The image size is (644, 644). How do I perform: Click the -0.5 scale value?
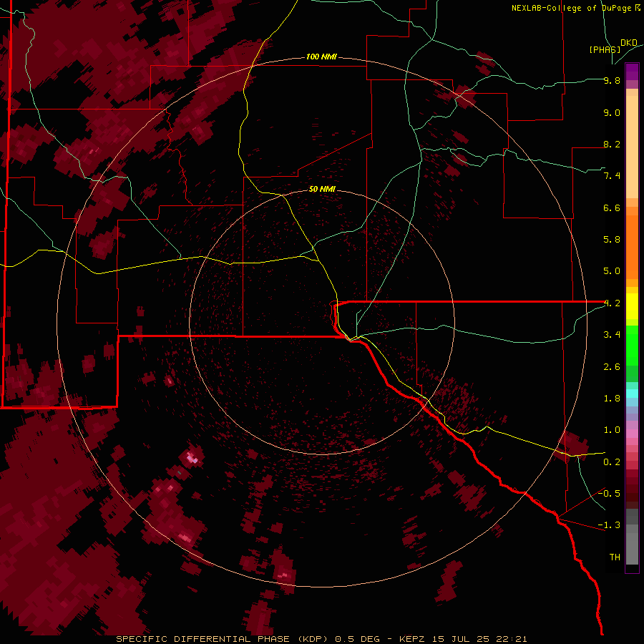[x=609, y=493]
